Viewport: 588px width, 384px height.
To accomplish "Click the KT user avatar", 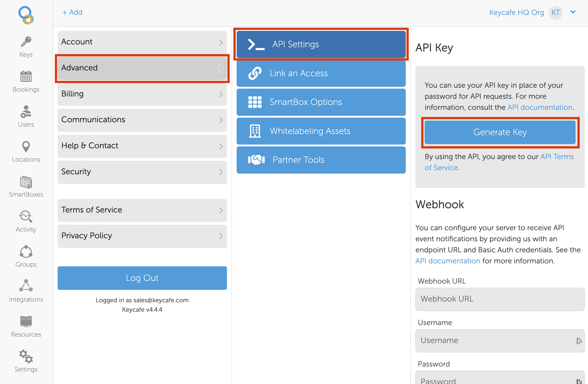I will (x=556, y=12).
